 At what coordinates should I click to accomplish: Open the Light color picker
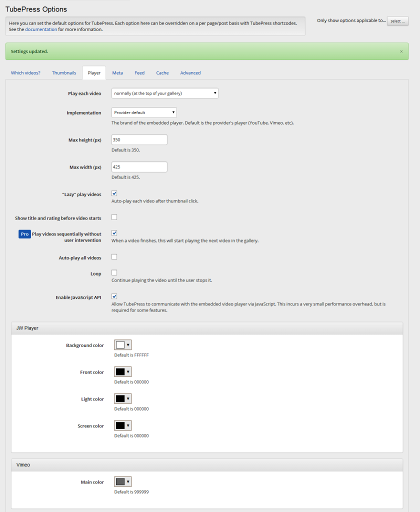click(123, 398)
